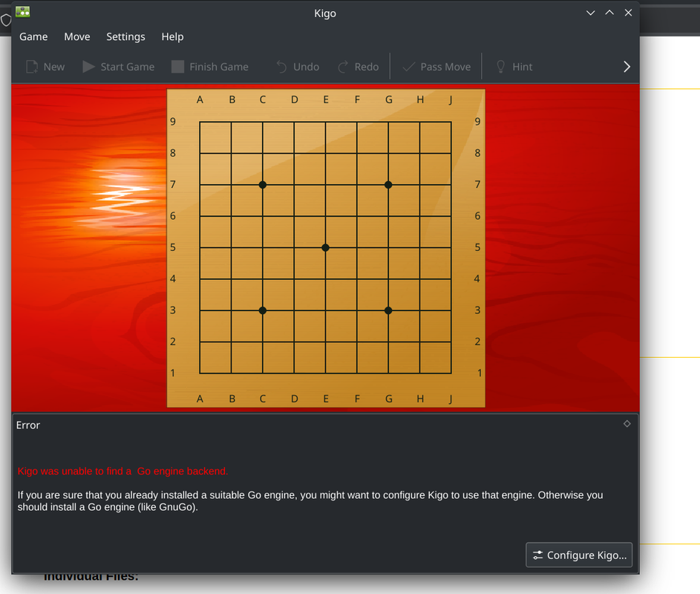Minimize the Kigo window
700x594 pixels.
click(x=590, y=13)
